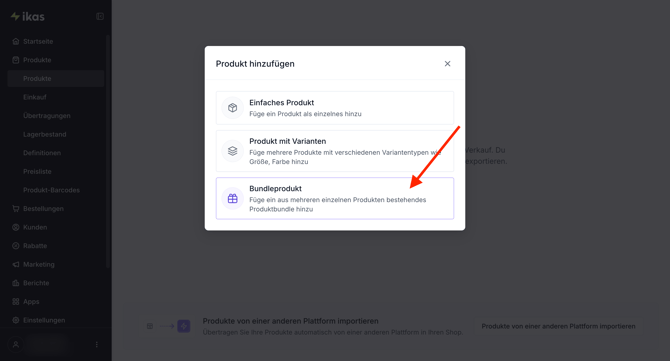
Task: Click the ikas logo
Action: (x=28, y=16)
